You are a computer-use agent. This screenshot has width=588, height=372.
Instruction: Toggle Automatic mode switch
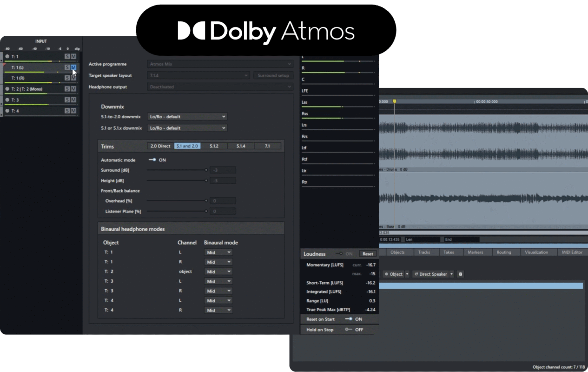152,160
